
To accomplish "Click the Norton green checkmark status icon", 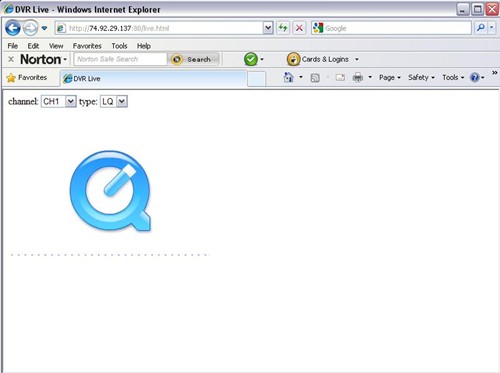I will [251, 59].
